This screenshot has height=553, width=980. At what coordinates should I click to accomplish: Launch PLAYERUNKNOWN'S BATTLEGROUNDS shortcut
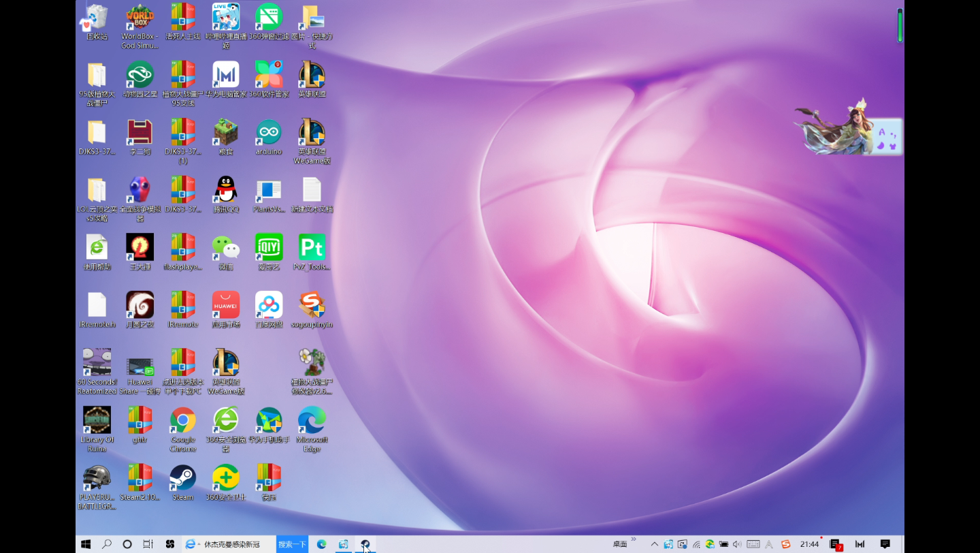[x=97, y=488]
